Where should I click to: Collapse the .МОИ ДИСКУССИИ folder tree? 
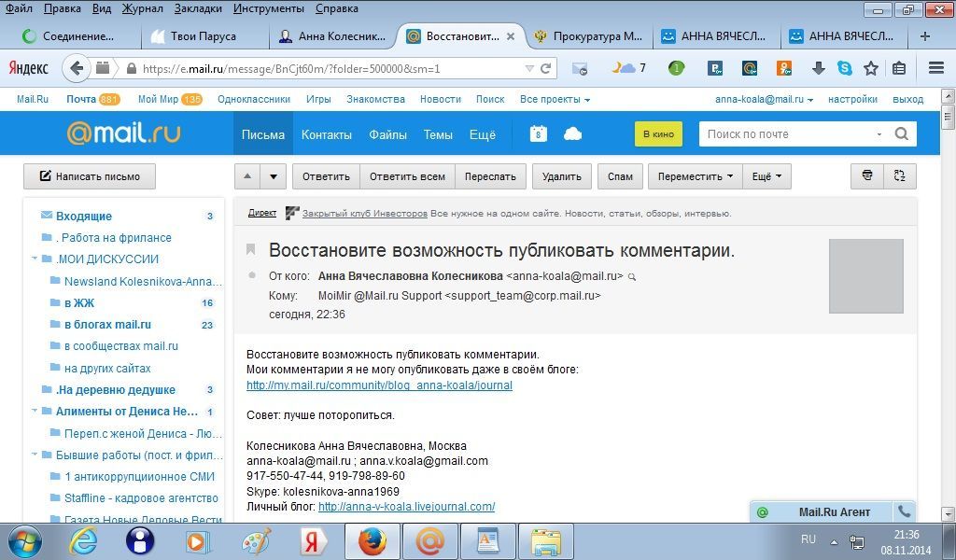(x=35, y=259)
